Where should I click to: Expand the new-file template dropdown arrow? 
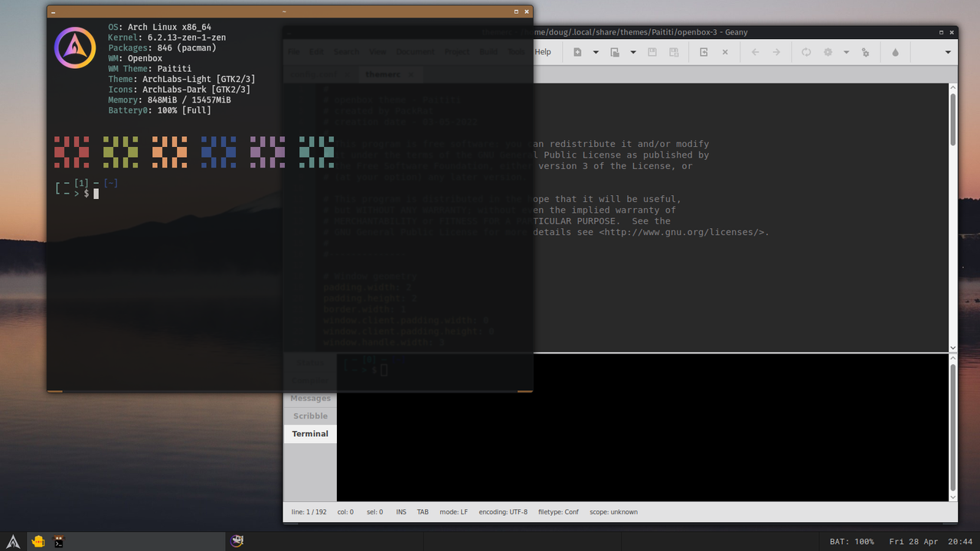click(x=596, y=52)
